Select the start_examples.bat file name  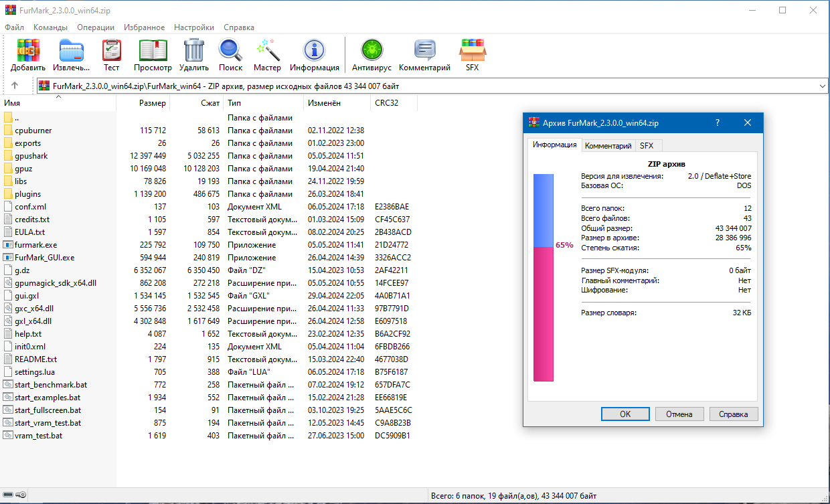point(48,398)
